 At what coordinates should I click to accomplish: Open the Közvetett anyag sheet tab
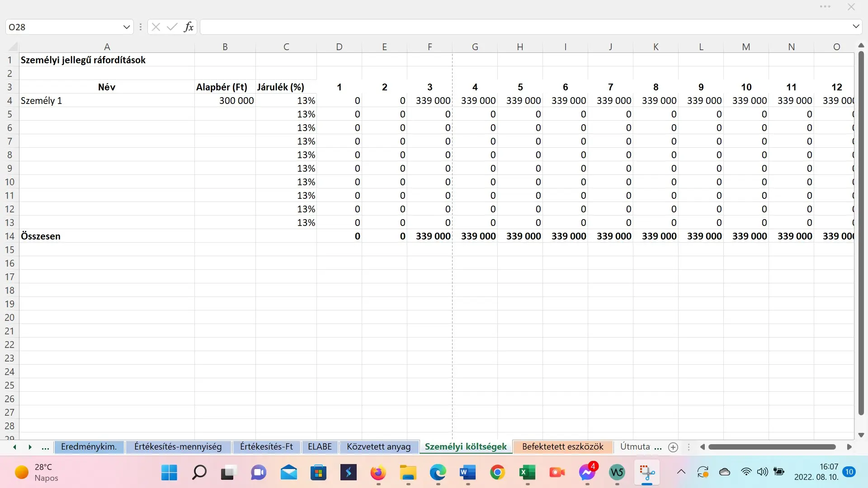click(x=378, y=447)
